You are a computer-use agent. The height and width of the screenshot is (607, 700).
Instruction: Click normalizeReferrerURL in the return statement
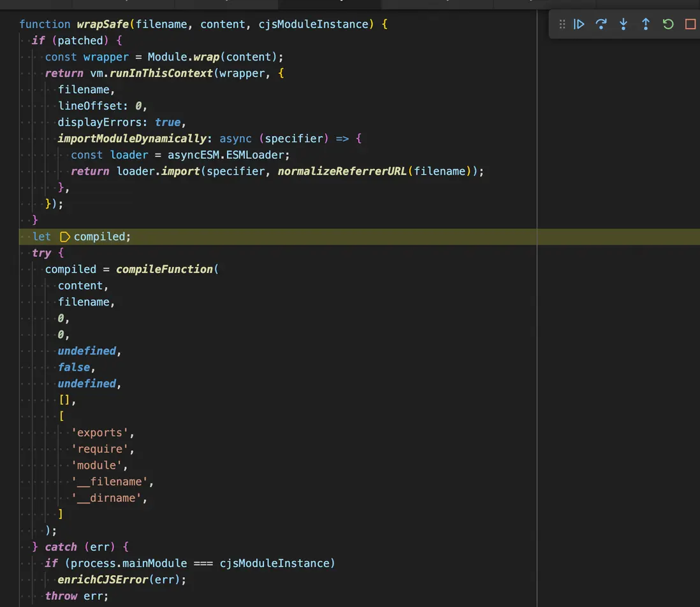click(x=343, y=171)
